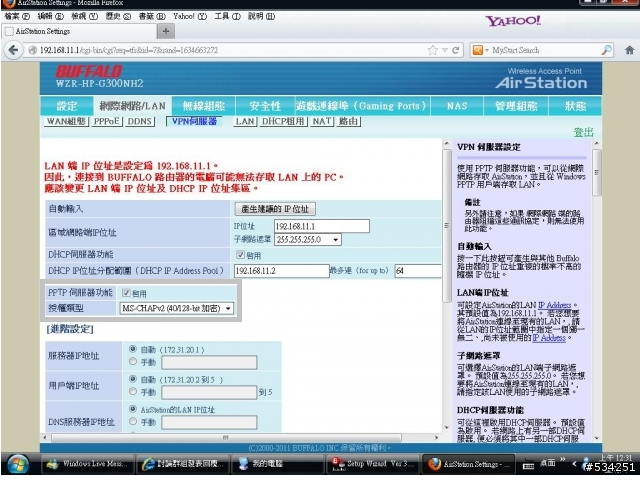Go to the NAT sub-tab
Screen dimensions: 640x480
tap(322, 121)
